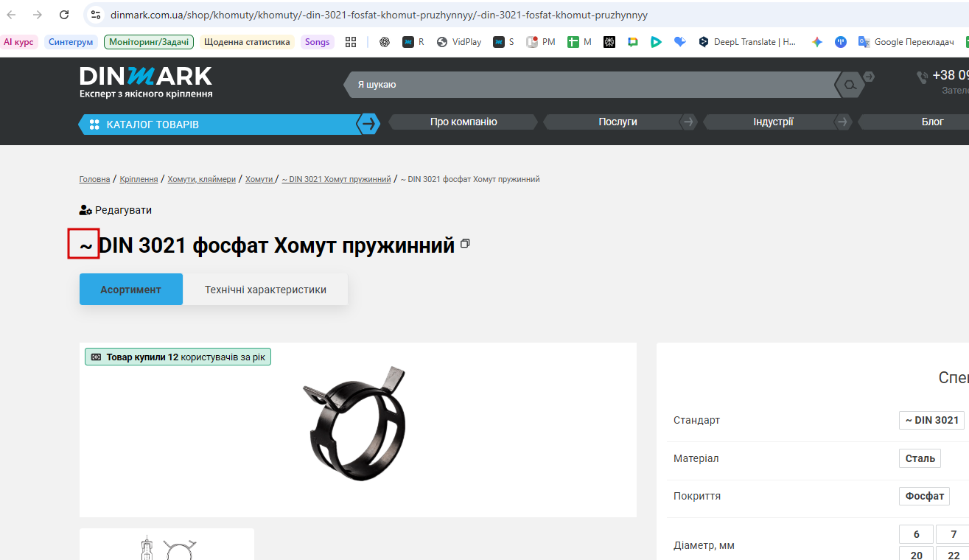Select the Фосфат coating chip
This screenshot has width=969, height=560.
(924, 496)
